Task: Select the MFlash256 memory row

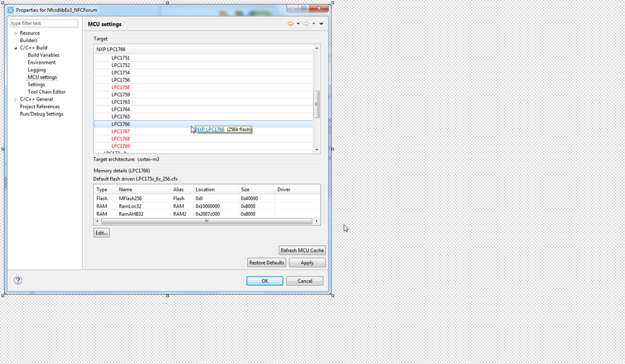Action: click(x=207, y=198)
